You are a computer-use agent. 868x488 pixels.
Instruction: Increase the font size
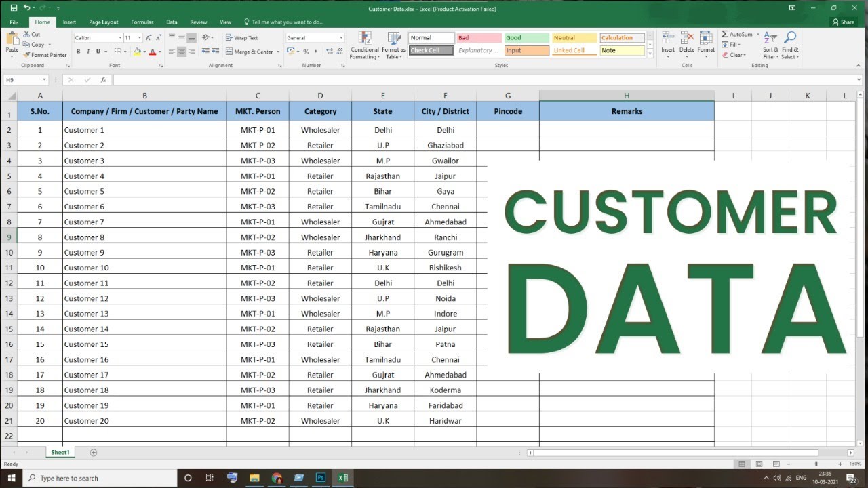pos(150,38)
